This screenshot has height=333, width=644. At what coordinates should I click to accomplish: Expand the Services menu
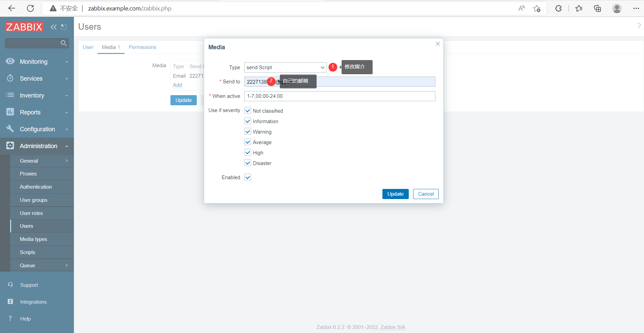[37, 79]
